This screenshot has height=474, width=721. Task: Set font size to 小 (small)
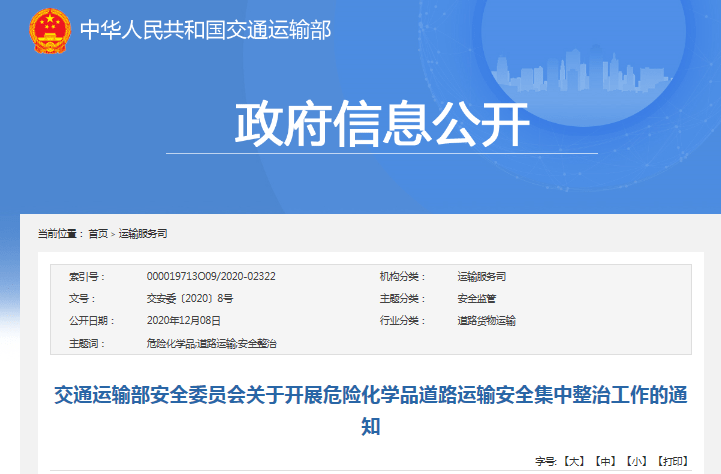point(636,461)
